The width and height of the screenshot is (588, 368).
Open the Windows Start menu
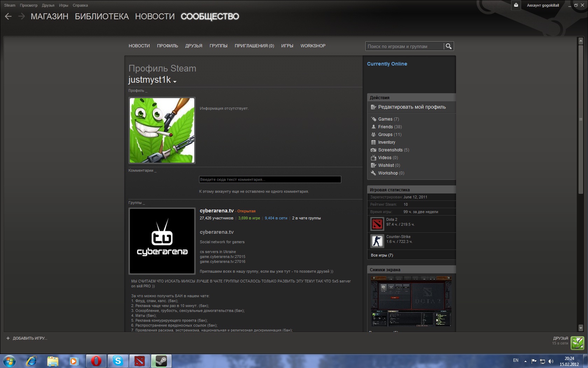pos(9,361)
